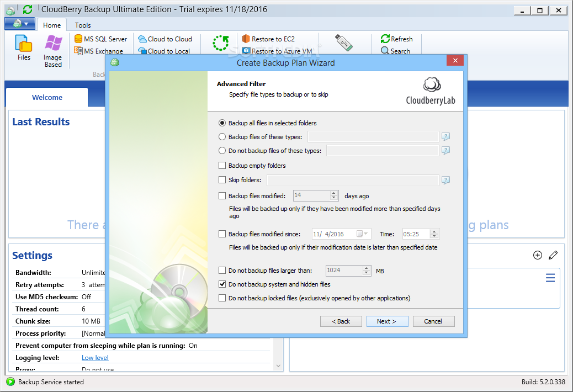Increase the Time spinner value
The height and width of the screenshot is (392, 573).
click(434, 232)
